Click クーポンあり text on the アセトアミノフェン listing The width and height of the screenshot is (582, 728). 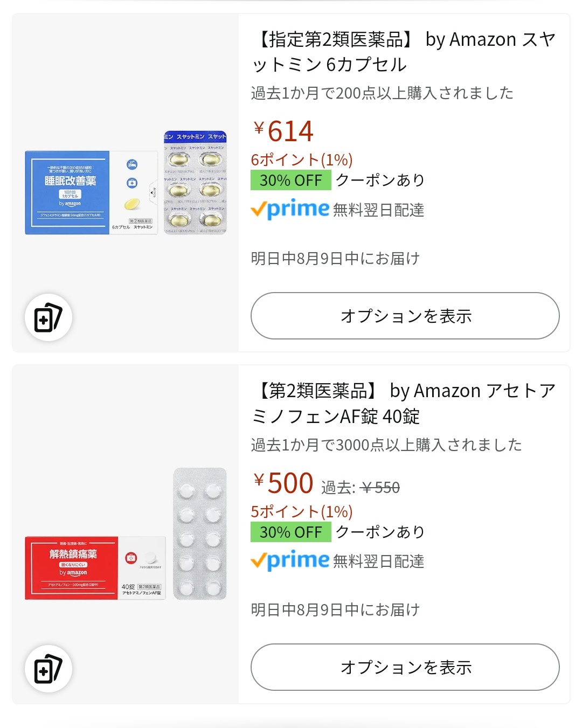(x=380, y=532)
